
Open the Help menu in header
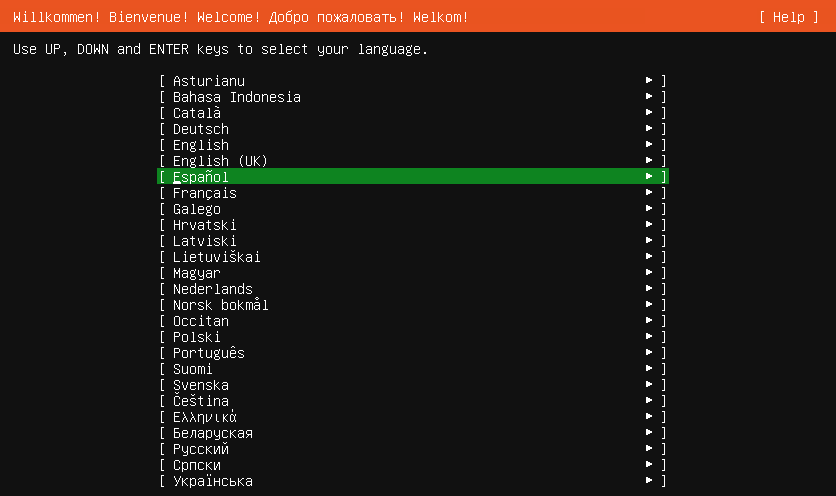tap(789, 17)
